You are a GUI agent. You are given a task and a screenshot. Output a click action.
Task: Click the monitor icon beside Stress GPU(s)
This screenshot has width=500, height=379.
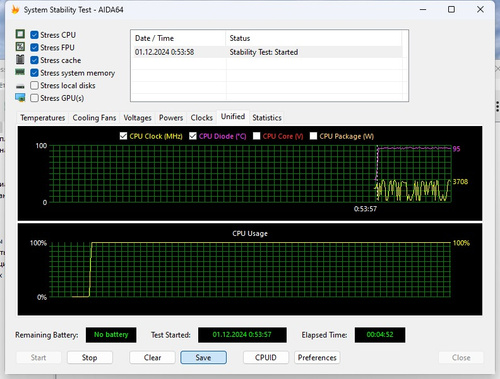pos(20,98)
